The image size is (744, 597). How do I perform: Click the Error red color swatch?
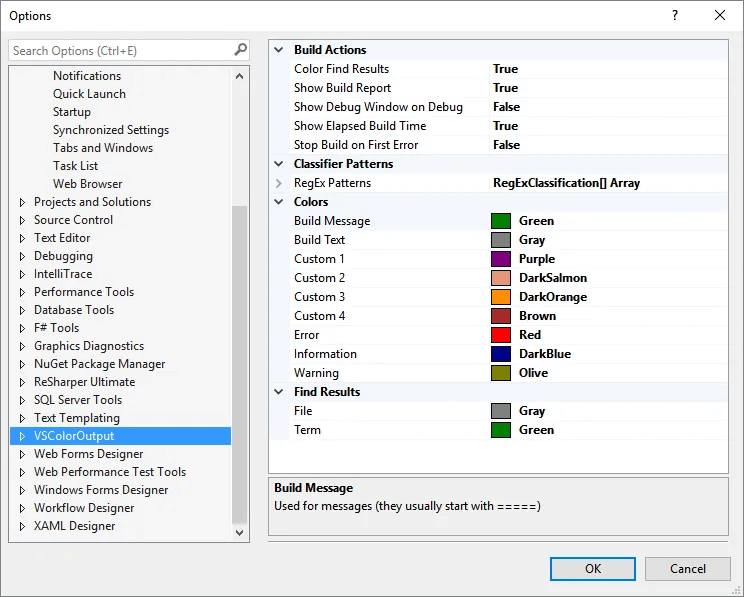[501, 335]
